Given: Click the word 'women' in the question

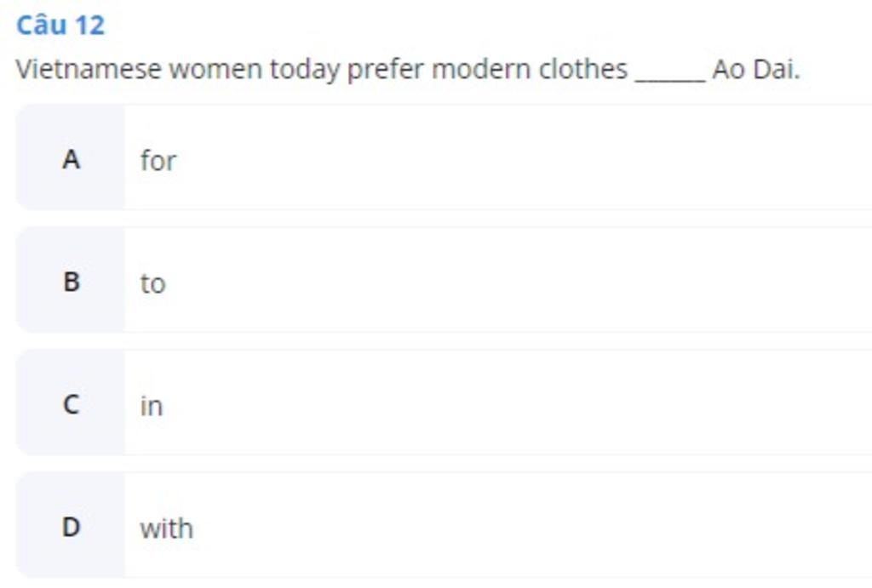Looking at the screenshot, I should click(215, 70).
